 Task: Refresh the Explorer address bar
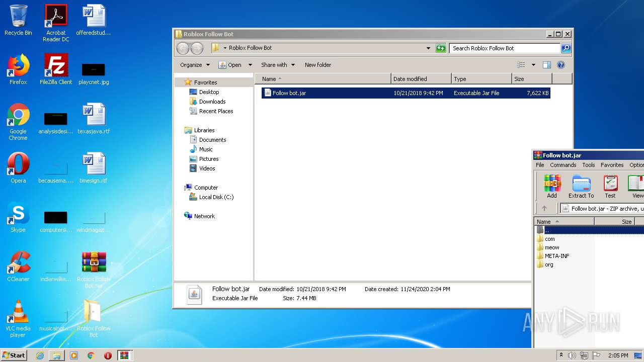441,48
